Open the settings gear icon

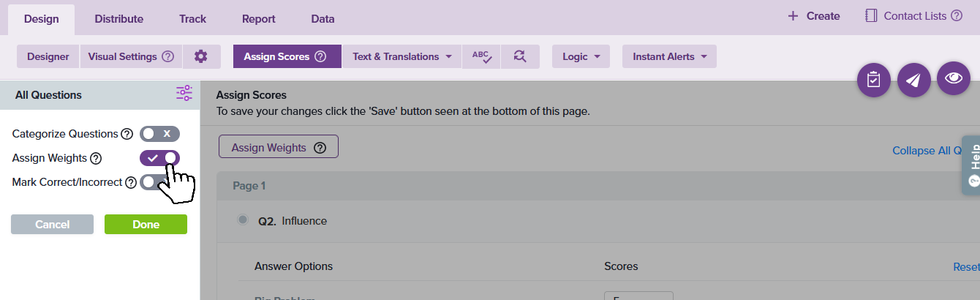[x=201, y=56]
